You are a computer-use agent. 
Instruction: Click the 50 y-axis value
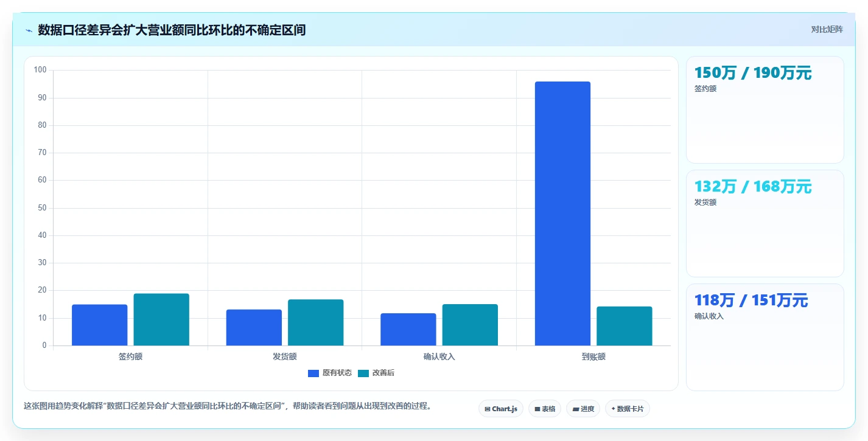pos(42,208)
